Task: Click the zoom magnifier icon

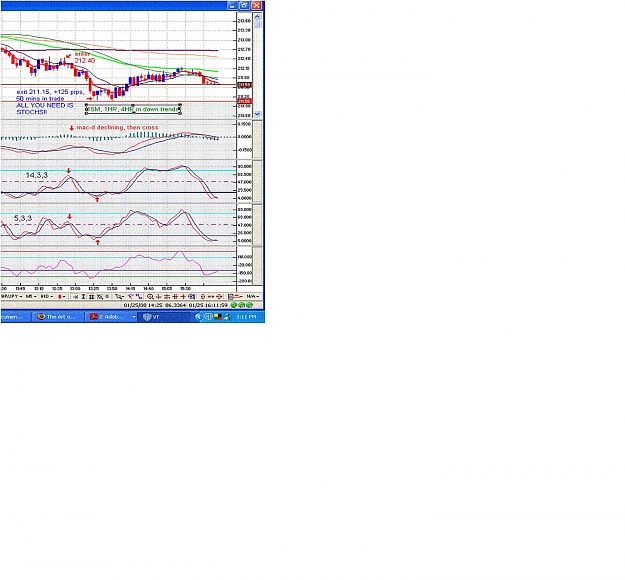Action: (150, 297)
